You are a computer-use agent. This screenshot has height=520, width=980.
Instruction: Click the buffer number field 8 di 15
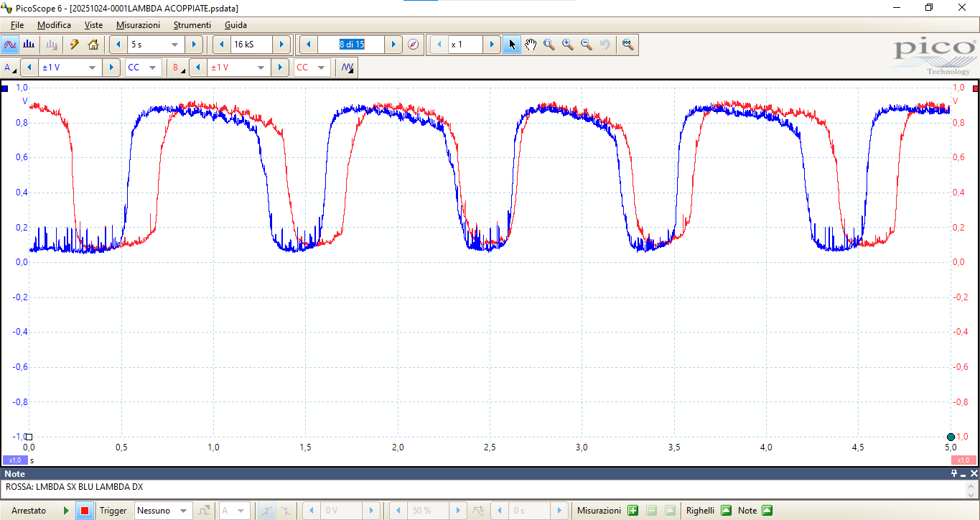351,45
